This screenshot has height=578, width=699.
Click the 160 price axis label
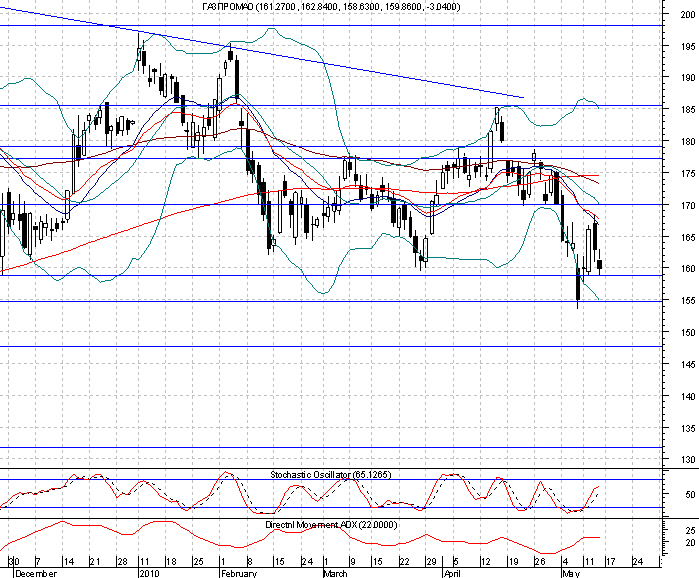point(688,268)
